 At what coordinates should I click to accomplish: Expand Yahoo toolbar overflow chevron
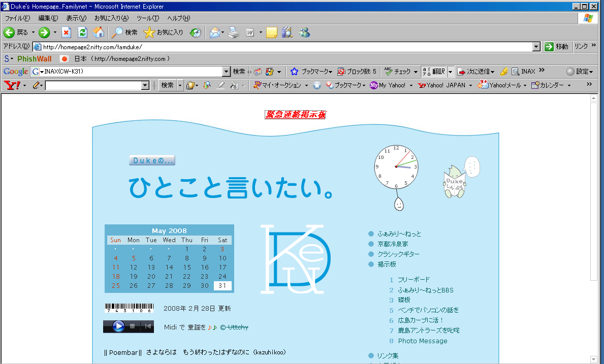[x=589, y=84]
